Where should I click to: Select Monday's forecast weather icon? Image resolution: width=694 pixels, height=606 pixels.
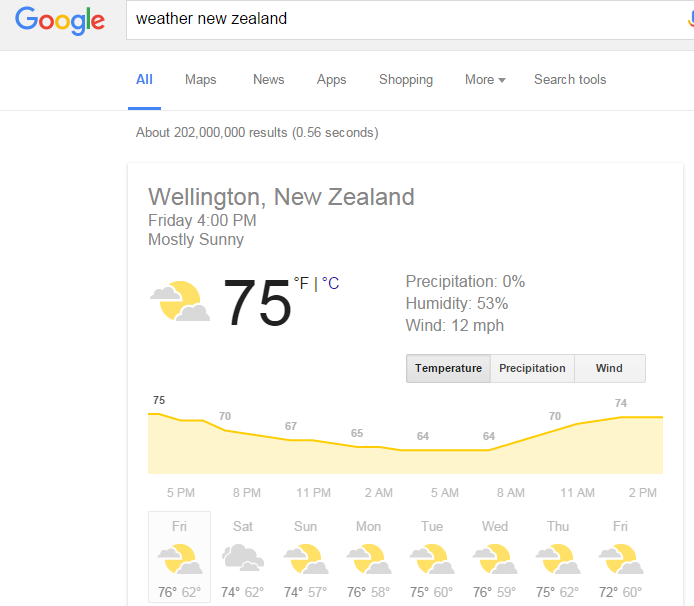pyautogui.click(x=368, y=558)
